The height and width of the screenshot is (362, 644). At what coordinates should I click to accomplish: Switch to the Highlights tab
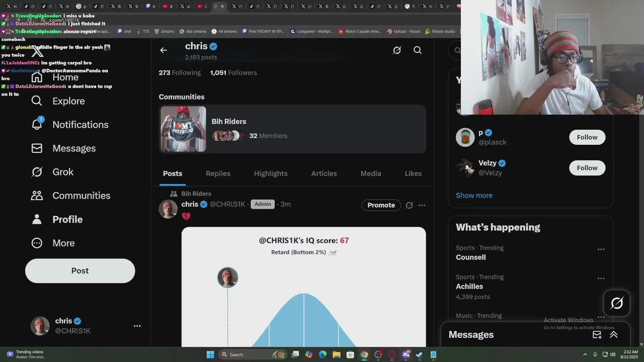click(271, 173)
